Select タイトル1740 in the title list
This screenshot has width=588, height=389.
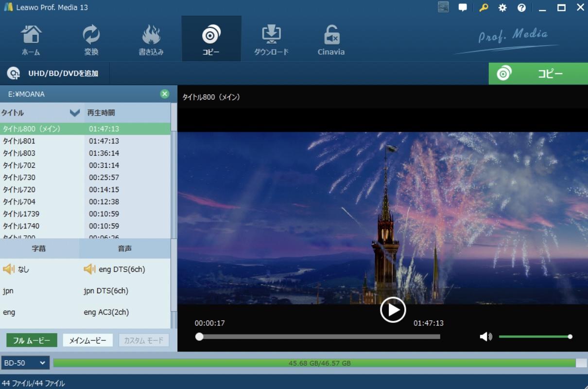point(85,226)
